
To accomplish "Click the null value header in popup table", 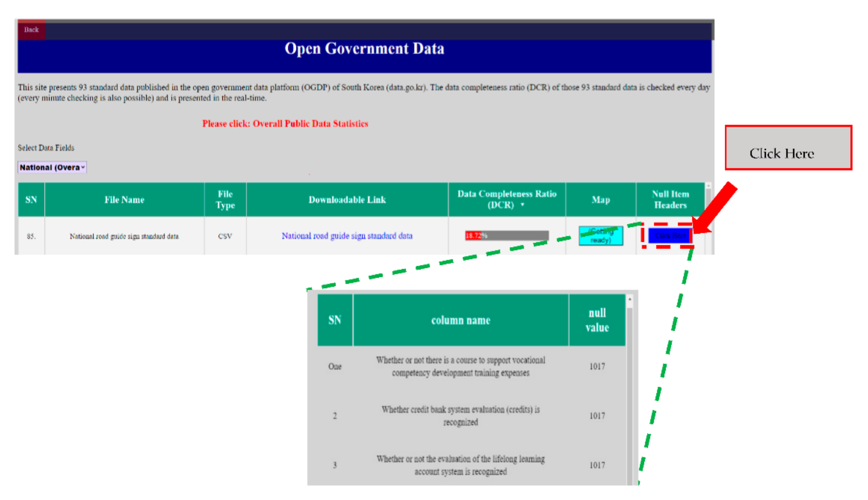I will click(597, 320).
